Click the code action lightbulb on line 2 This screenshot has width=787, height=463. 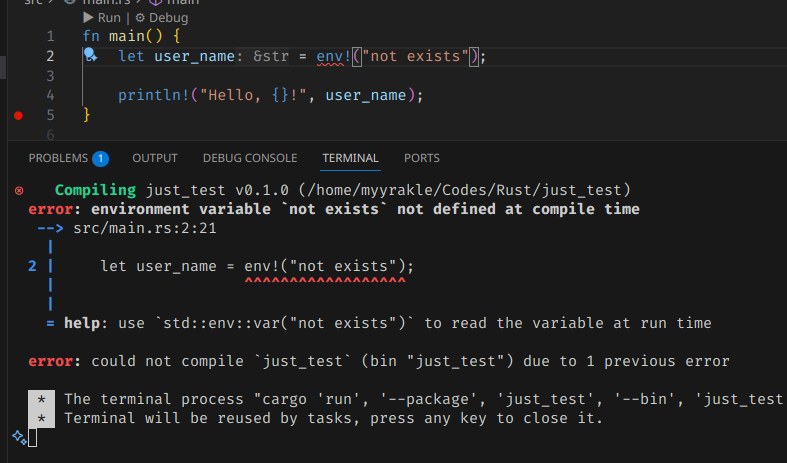89,55
